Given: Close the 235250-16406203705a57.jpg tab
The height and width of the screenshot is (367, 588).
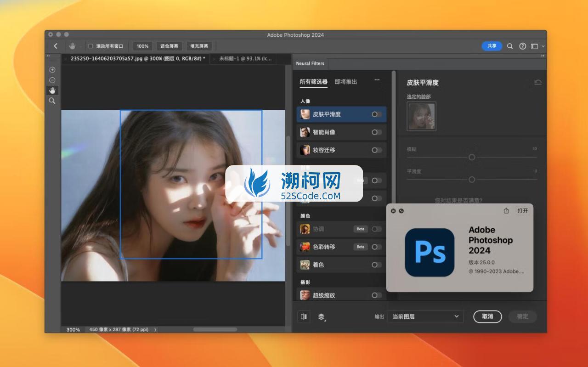Looking at the screenshot, I should tap(65, 59).
